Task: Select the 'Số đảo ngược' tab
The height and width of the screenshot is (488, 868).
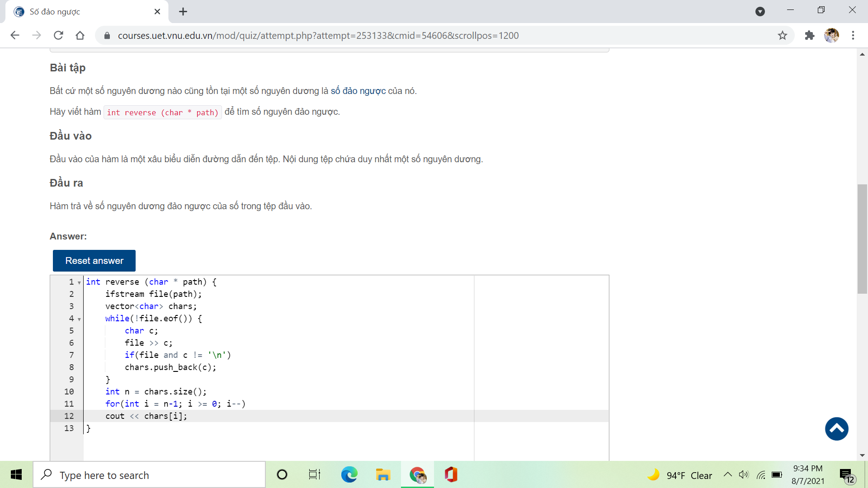Action: click(86, 12)
